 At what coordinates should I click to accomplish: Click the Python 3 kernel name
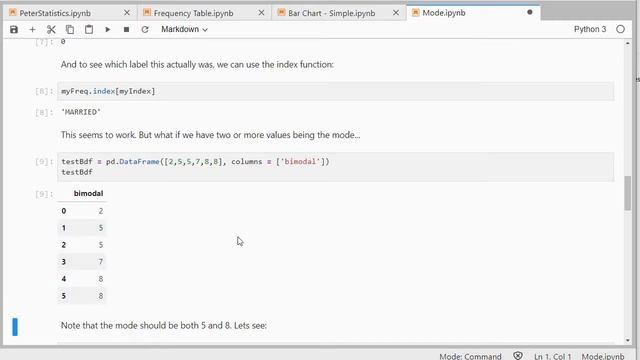coord(590,29)
